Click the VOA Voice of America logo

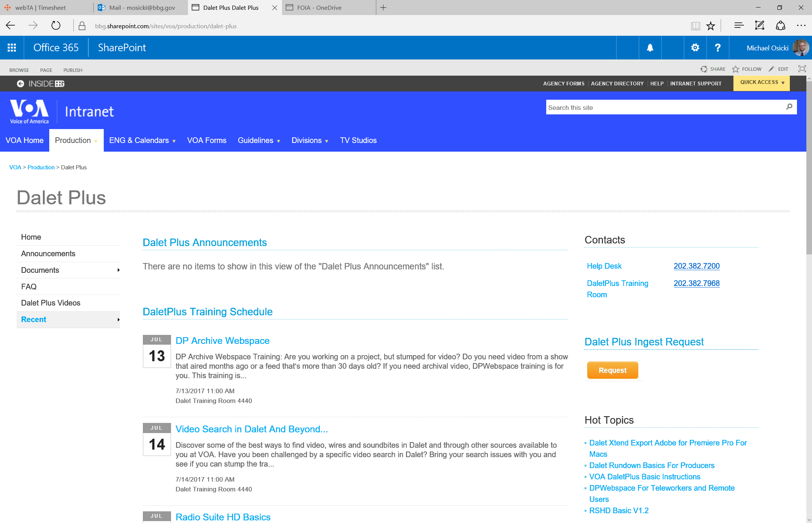pyautogui.click(x=29, y=112)
